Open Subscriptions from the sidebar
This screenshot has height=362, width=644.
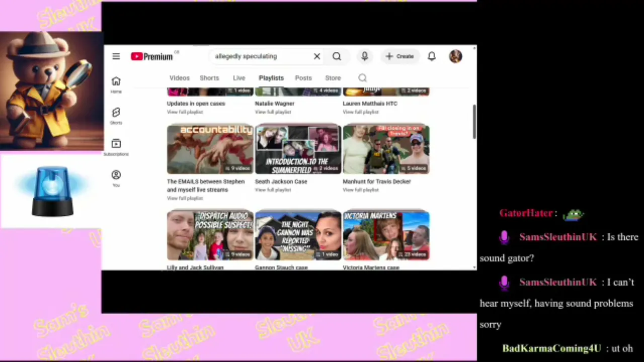coord(116,147)
